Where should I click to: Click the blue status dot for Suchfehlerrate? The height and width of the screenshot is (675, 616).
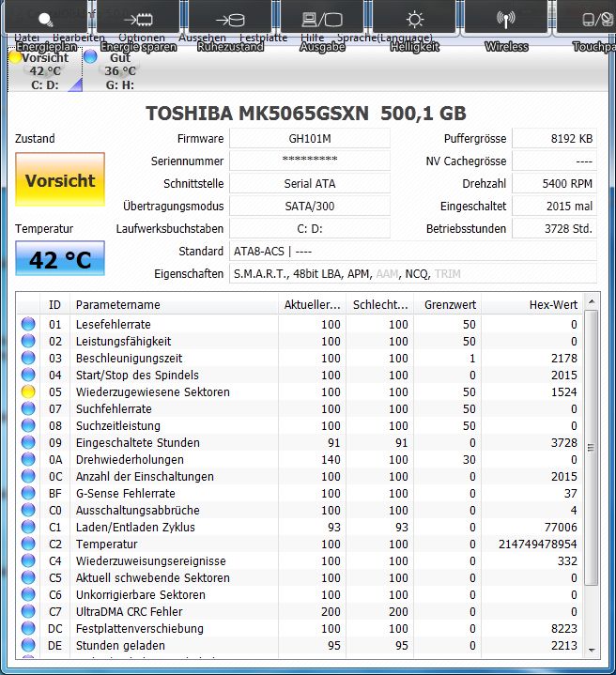(28, 408)
